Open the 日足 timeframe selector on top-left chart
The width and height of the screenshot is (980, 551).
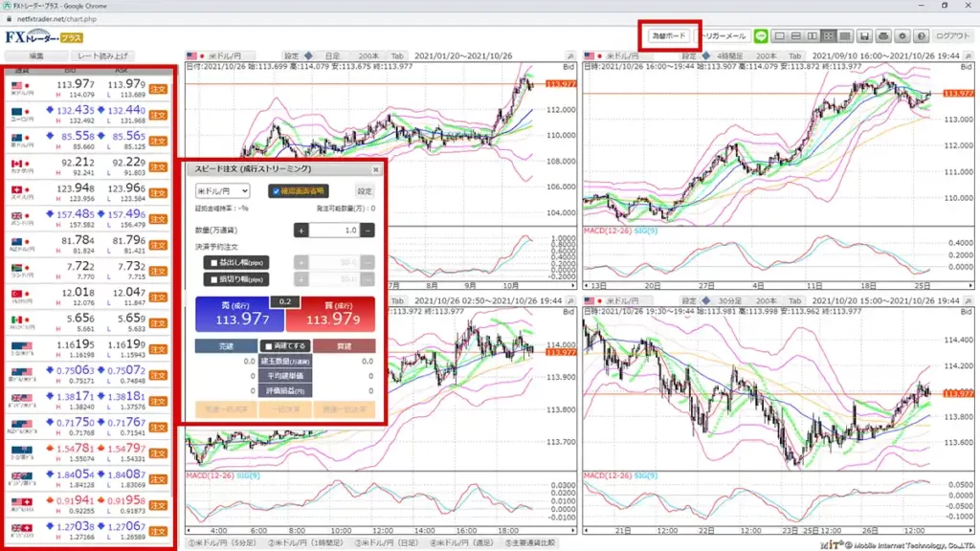332,55
